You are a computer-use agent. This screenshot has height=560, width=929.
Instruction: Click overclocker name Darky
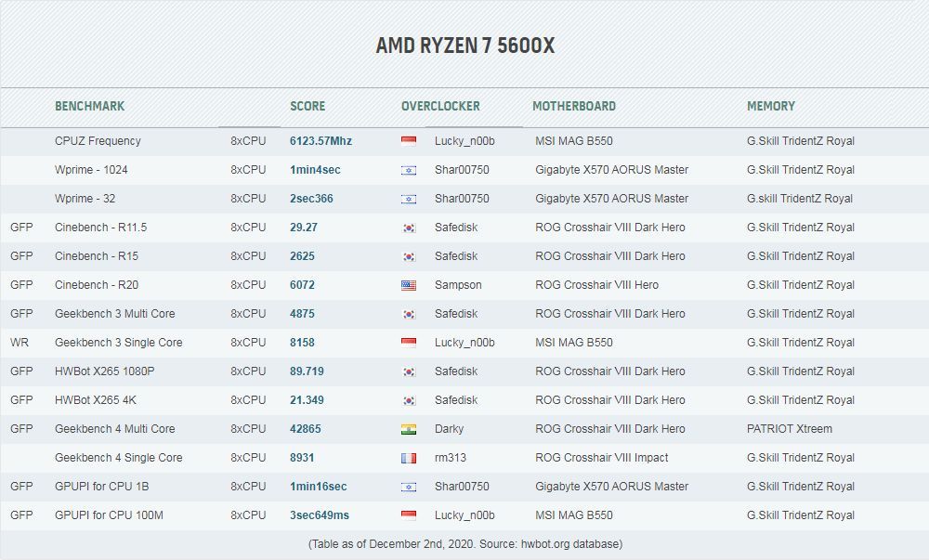pos(449,428)
